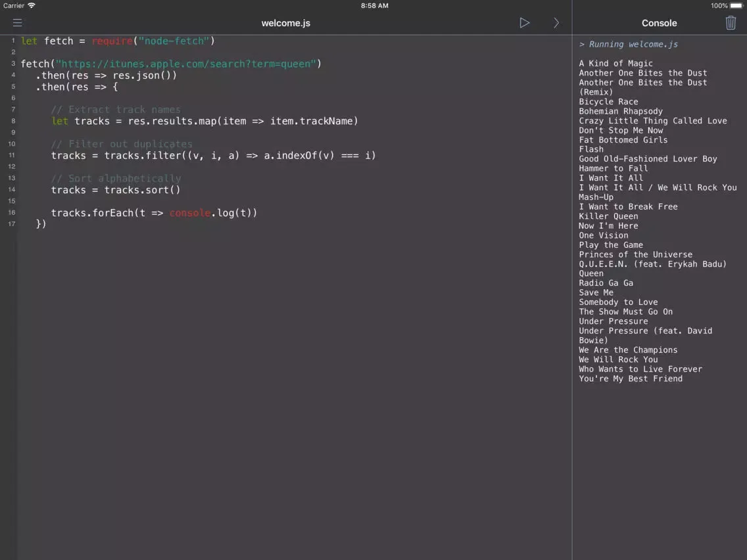Click "Don't Stop Me Now" output

pos(621,130)
